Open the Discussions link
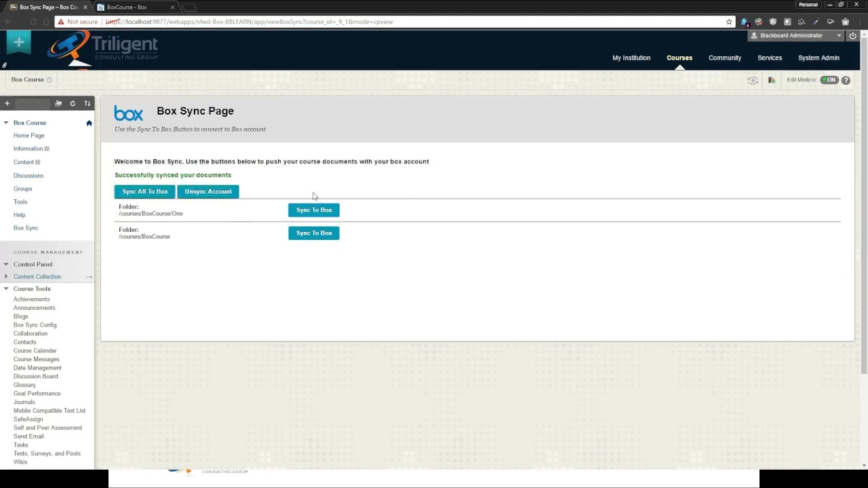 pos(28,176)
